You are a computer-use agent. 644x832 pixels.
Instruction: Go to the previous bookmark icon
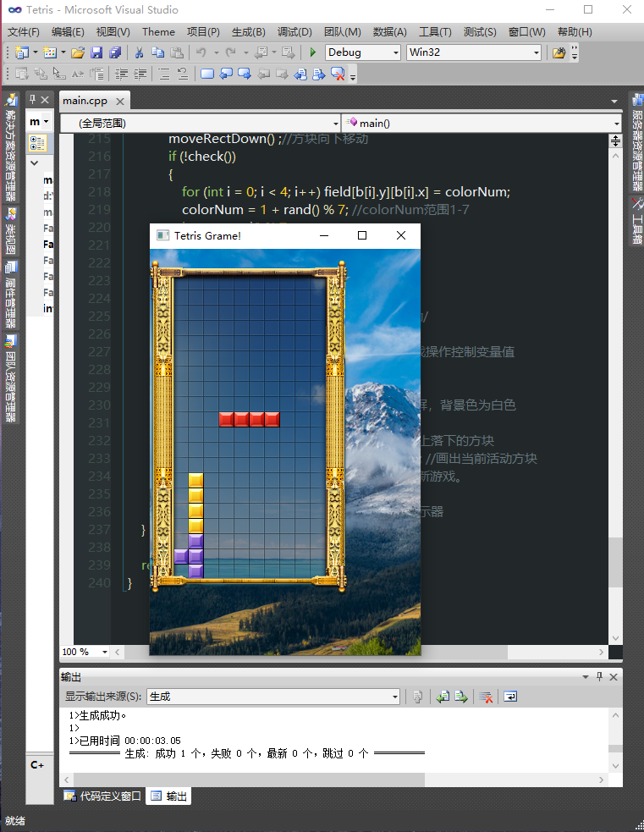pos(226,74)
